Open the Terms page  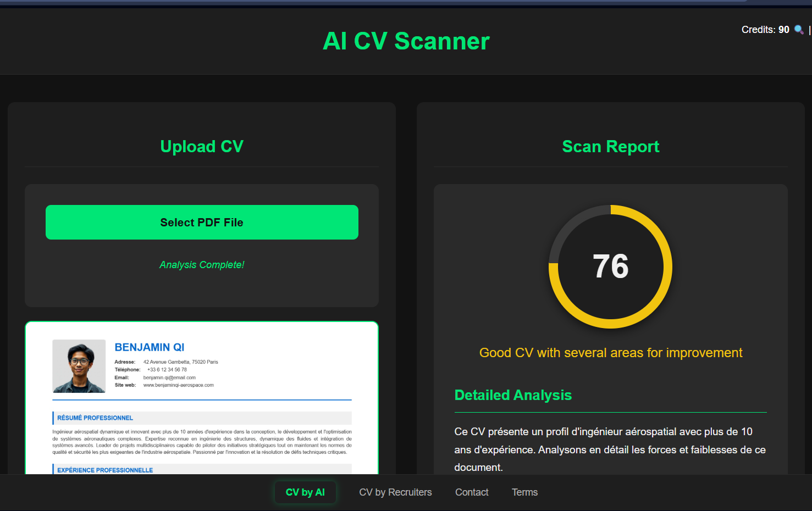pos(524,492)
